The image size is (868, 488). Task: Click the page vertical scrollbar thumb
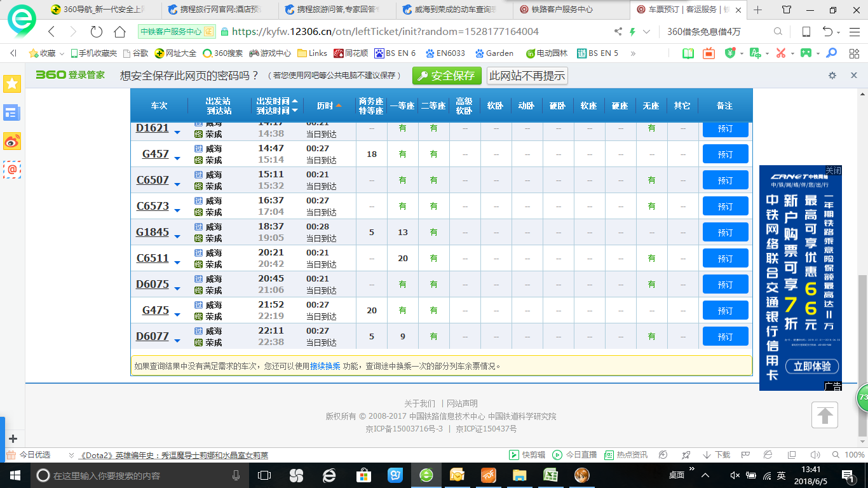(862, 356)
